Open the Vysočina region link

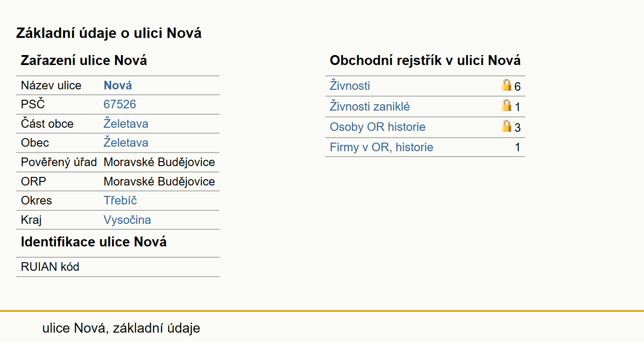(127, 220)
